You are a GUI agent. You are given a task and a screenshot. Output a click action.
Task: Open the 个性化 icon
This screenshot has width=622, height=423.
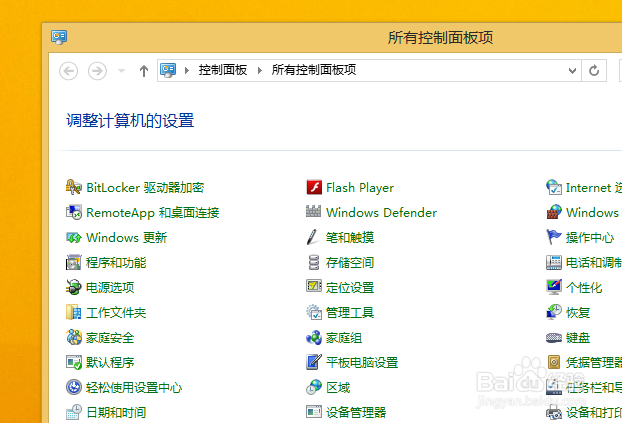[554, 287]
